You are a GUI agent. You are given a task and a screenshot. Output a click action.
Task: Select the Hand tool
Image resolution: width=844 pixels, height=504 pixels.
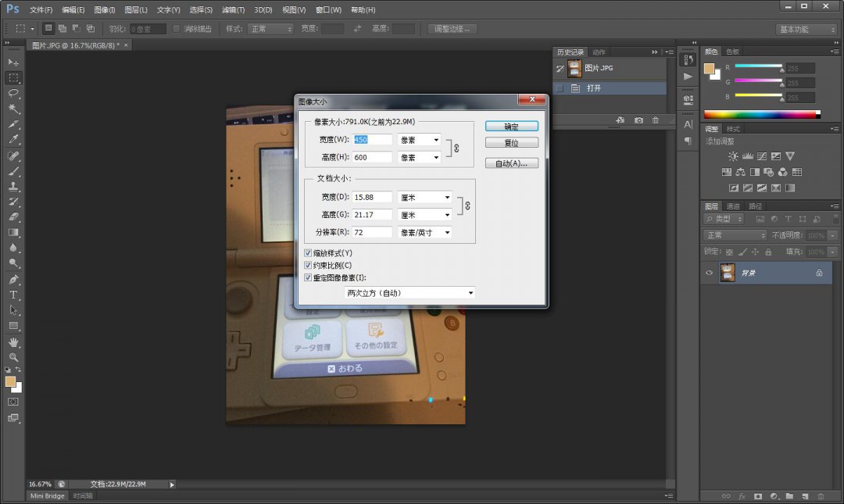13,342
